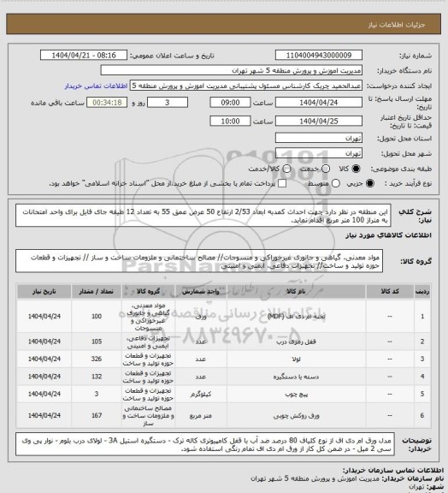Image resolution: width=448 pixels, height=493 pixels.
Task: Select the تخته ام دی اف (MDF) item
Action: point(296,317)
